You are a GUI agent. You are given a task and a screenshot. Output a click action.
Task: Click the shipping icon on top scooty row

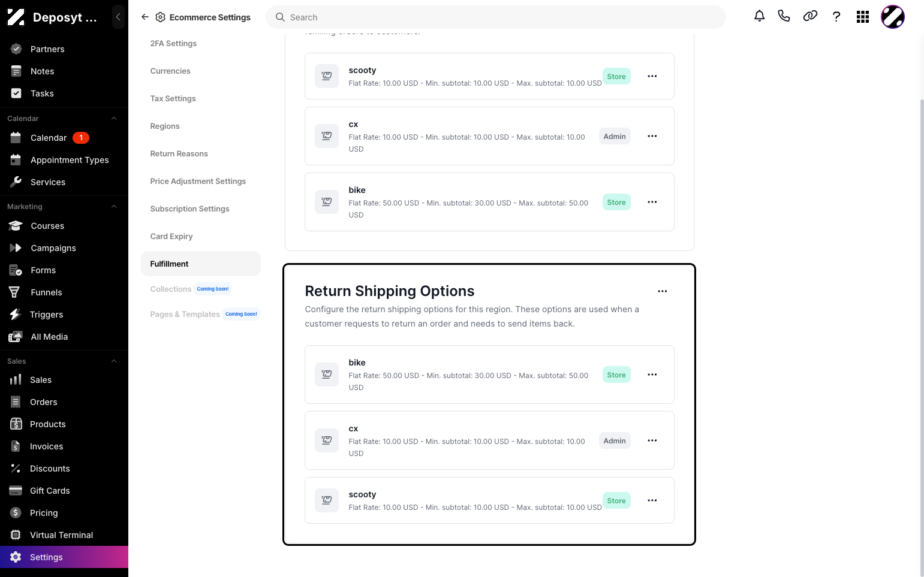327,76
